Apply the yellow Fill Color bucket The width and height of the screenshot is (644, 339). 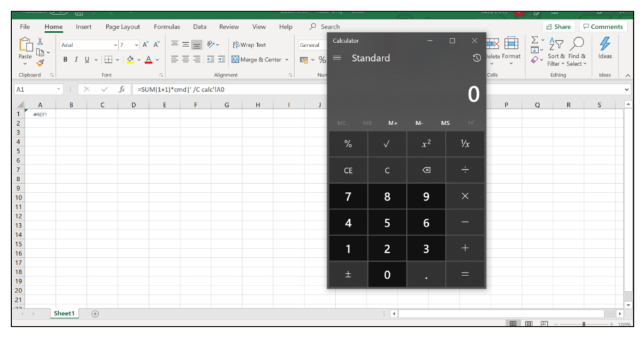(x=130, y=60)
